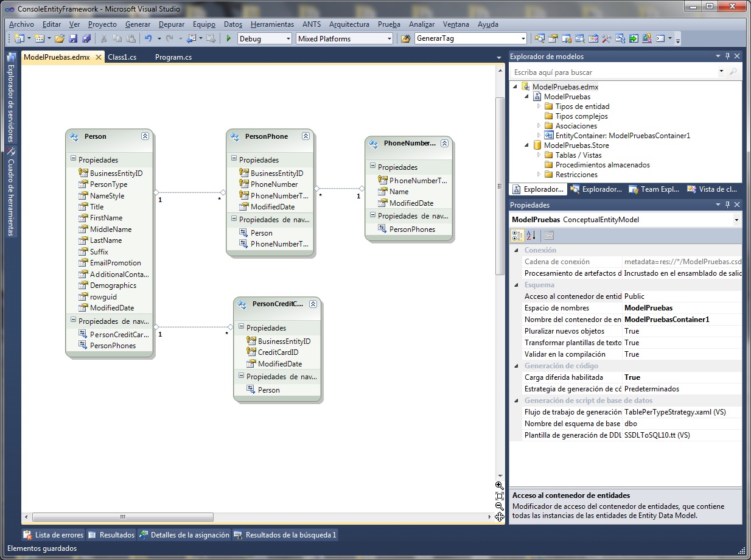Viewport: 751px width, 560px height.
Task: Click the Open File folder icon
Action: (x=60, y=38)
